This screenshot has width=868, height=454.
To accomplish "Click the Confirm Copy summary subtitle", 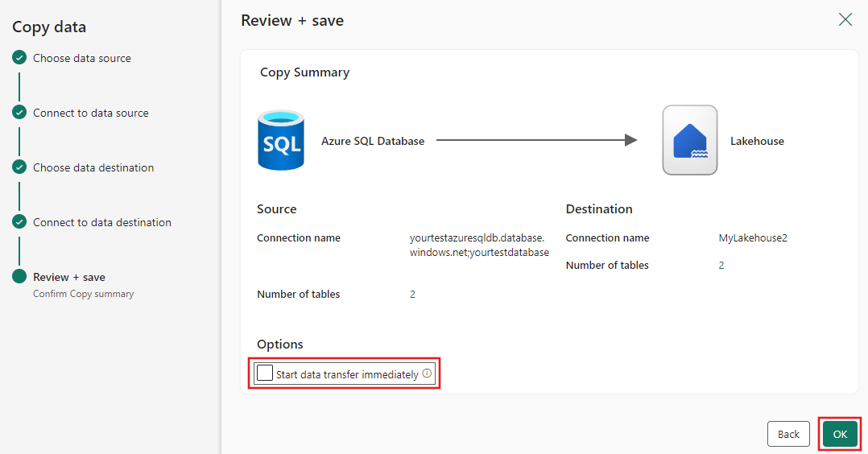I will [83, 294].
